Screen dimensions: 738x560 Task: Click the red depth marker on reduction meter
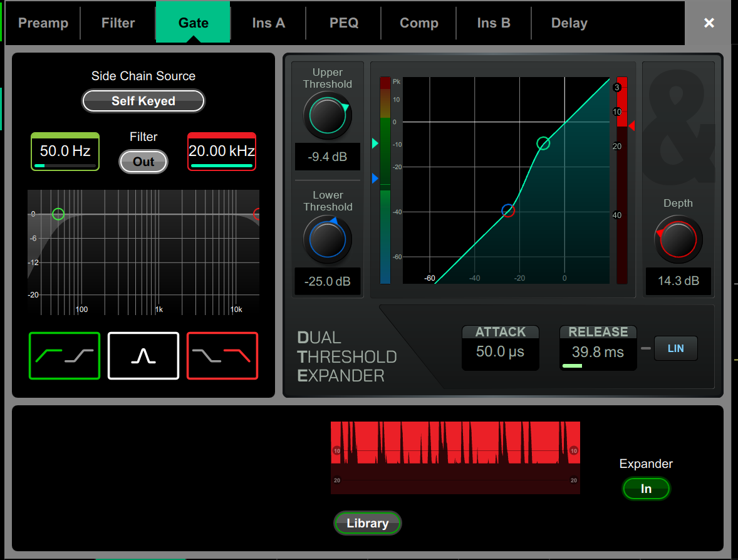(631, 126)
